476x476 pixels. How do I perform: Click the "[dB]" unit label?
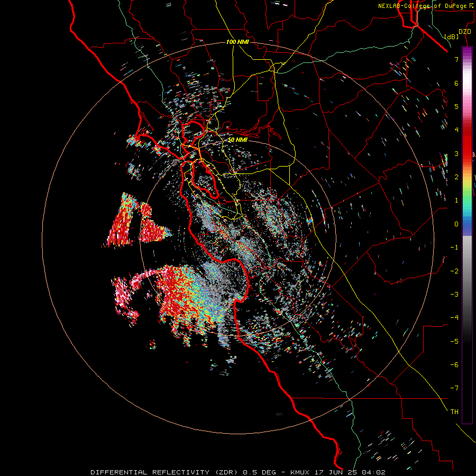point(452,36)
